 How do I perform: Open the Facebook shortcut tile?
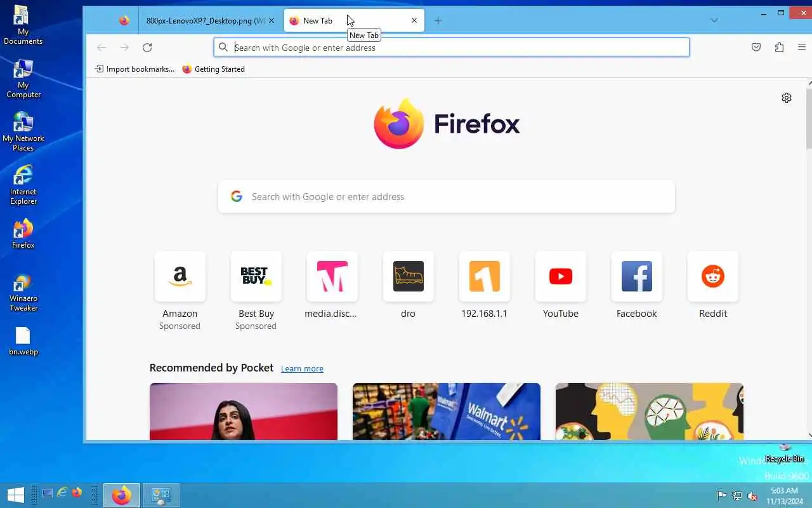637,276
